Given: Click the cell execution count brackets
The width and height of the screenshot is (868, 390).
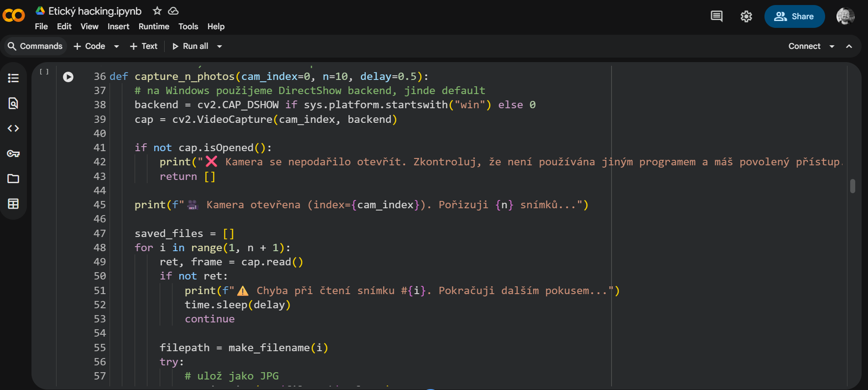Looking at the screenshot, I should pos(44,72).
